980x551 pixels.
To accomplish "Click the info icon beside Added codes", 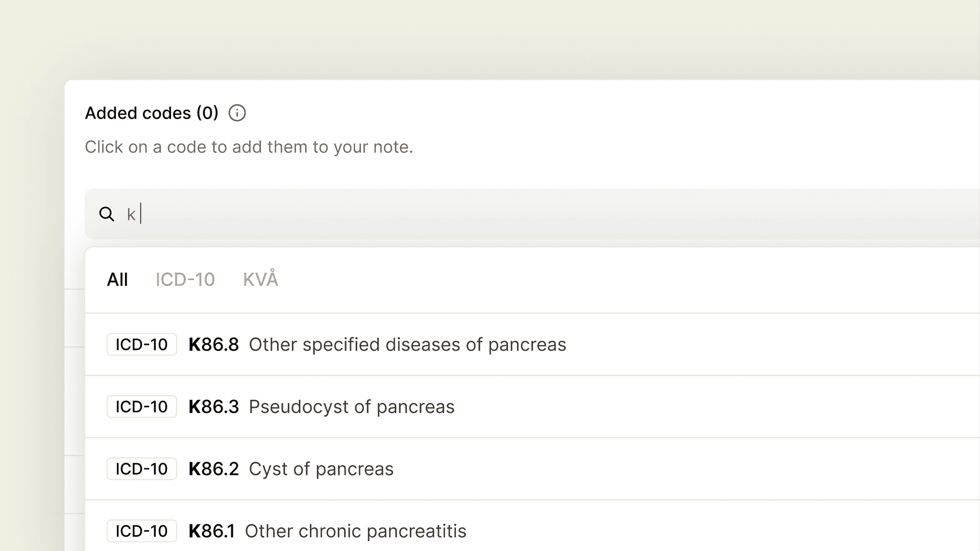I will pyautogui.click(x=237, y=113).
